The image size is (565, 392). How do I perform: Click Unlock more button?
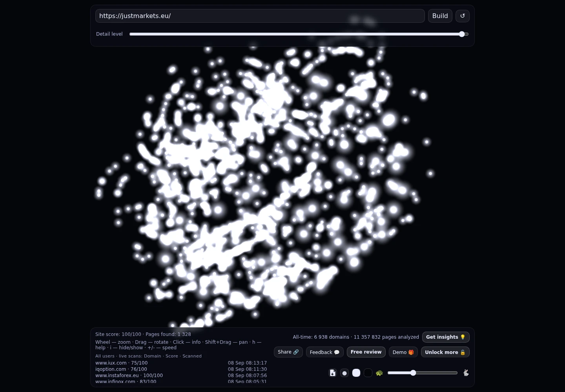445,352
